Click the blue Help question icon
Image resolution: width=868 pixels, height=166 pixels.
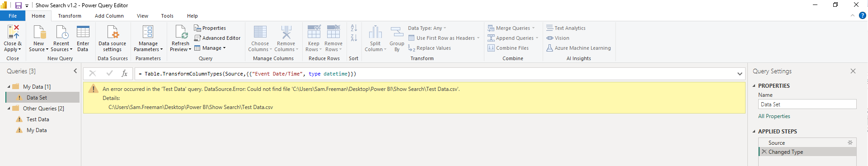(x=862, y=15)
